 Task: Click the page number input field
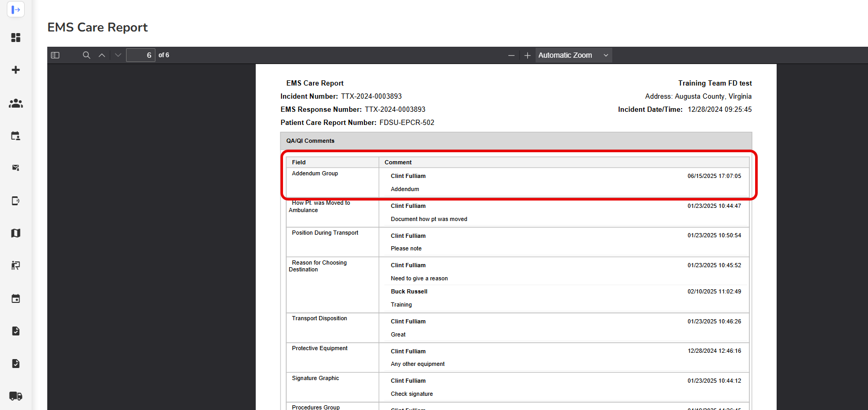pyautogui.click(x=141, y=55)
